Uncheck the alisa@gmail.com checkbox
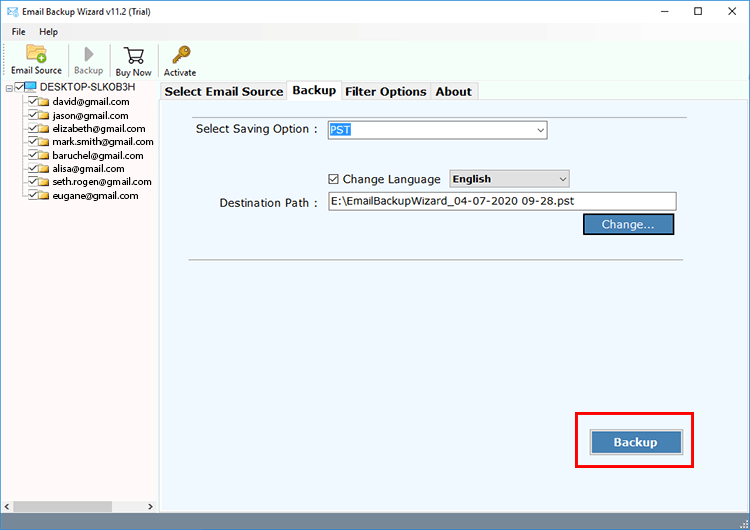The height and width of the screenshot is (530, 750). tap(33, 168)
